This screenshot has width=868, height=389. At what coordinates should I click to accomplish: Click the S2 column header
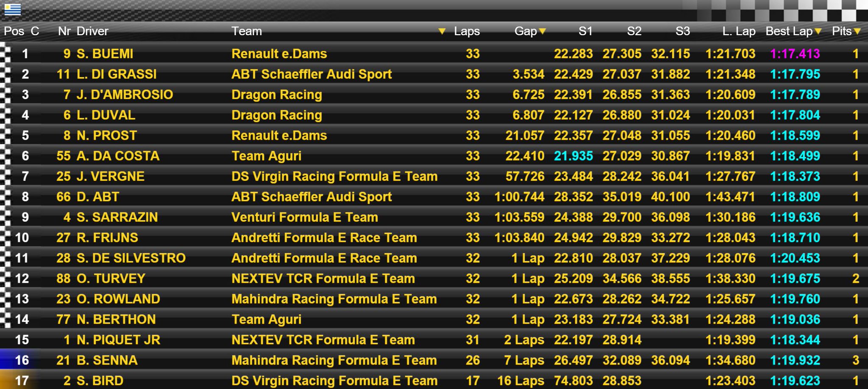[634, 31]
